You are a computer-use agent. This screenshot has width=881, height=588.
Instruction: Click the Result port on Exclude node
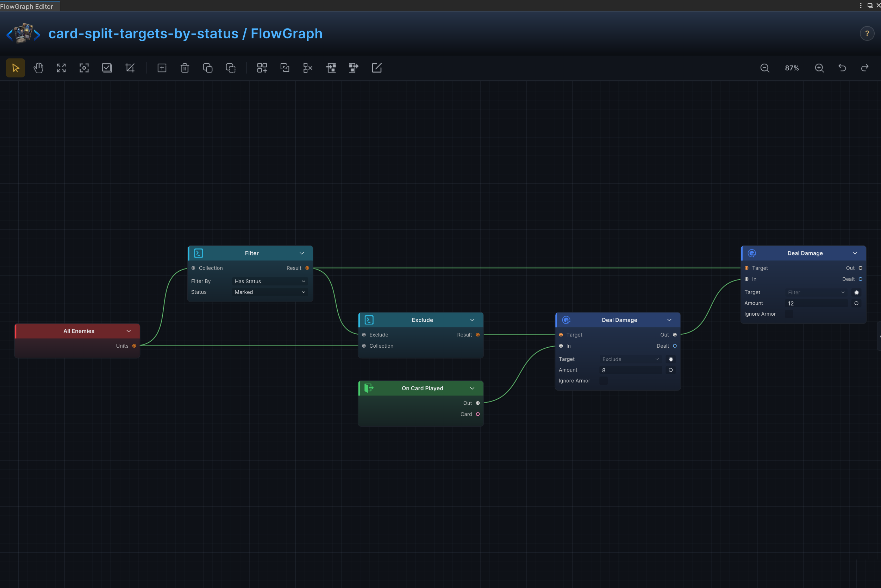point(477,335)
